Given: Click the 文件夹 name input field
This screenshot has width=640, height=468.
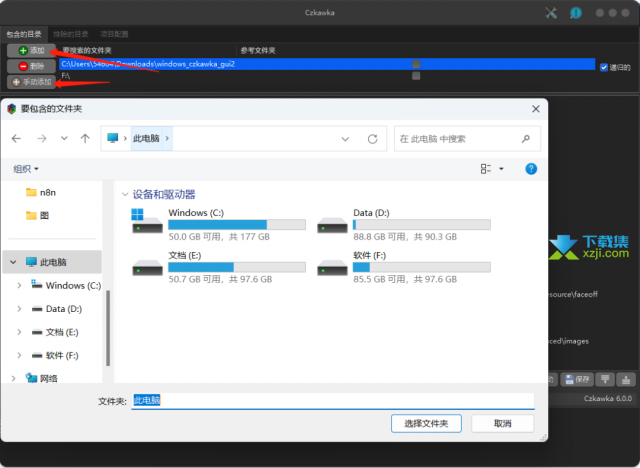Looking at the screenshot, I should pyautogui.click(x=333, y=401).
